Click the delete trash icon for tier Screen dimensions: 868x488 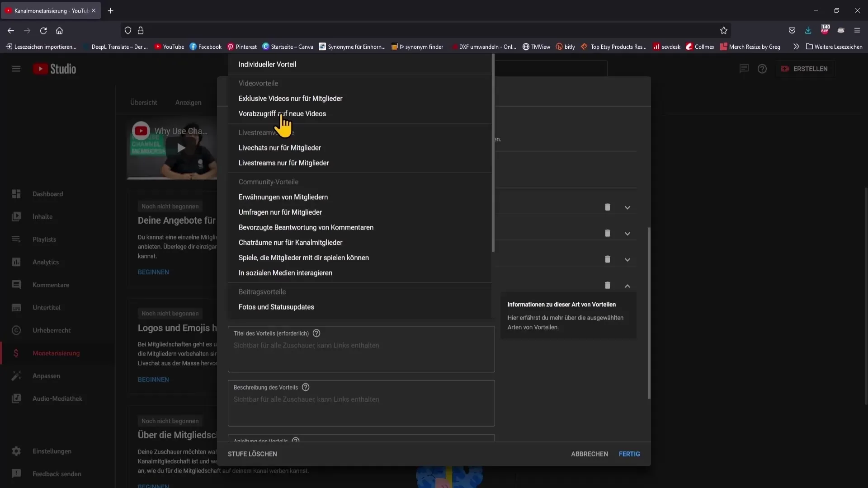pos(608,285)
